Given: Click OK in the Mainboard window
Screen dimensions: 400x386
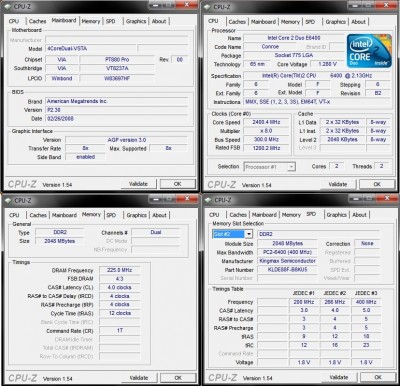Looking at the screenshot, I should (x=178, y=184).
